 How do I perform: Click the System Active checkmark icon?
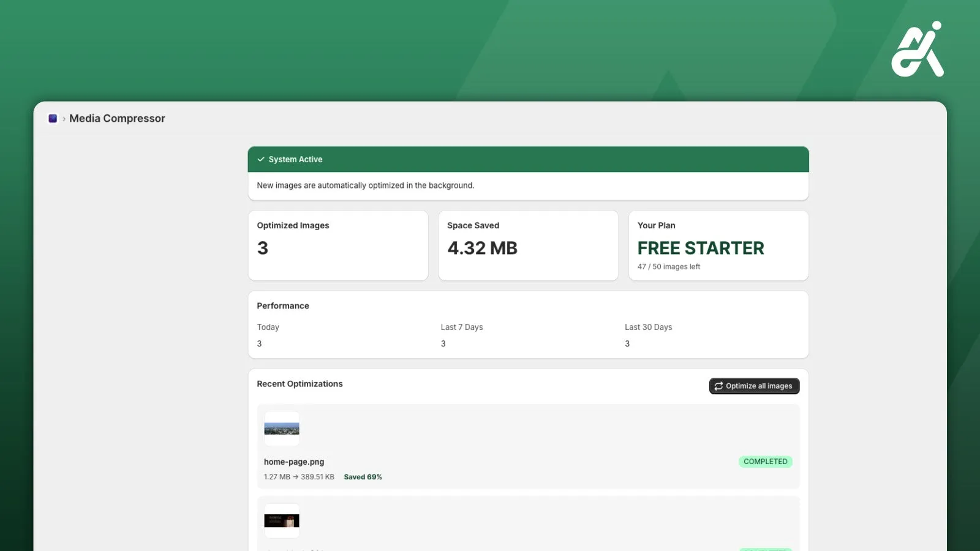pyautogui.click(x=261, y=159)
